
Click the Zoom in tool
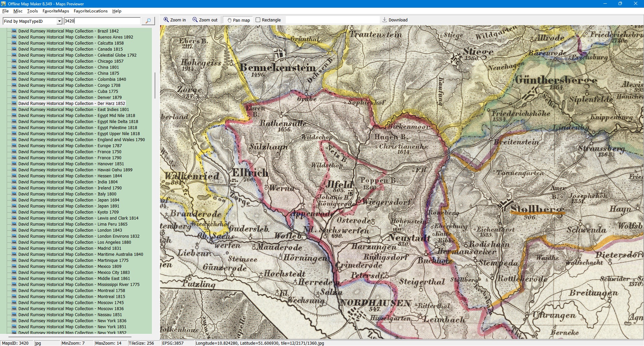(174, 20)
